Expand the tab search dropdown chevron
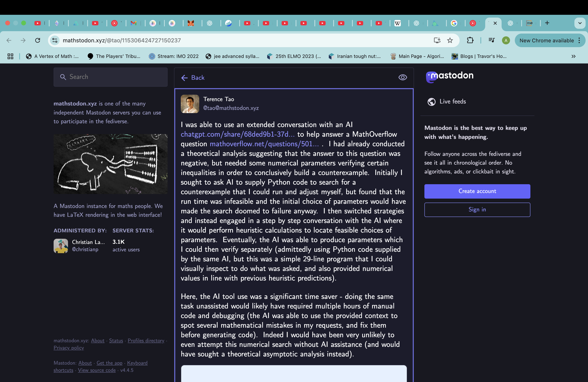 (580, 23)
